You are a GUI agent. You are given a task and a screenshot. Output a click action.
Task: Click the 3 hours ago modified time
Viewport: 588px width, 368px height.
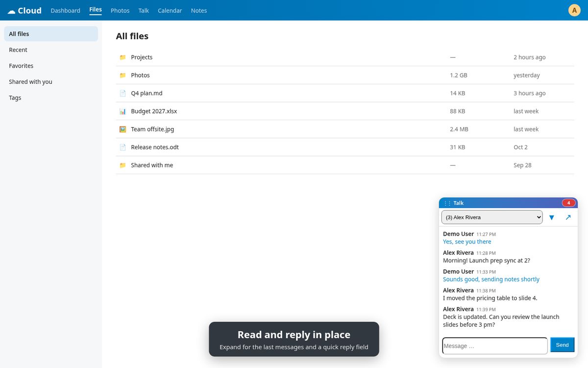(x=529, y=93)
